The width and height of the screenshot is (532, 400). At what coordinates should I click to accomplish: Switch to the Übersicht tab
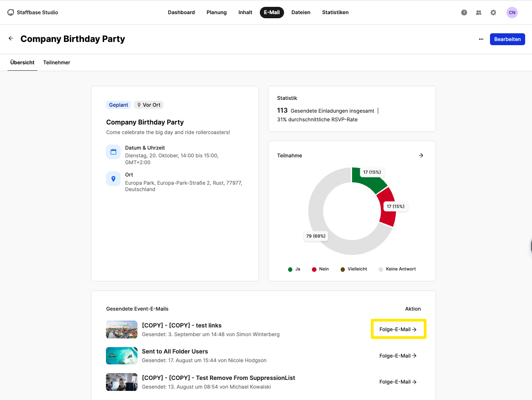22,62
